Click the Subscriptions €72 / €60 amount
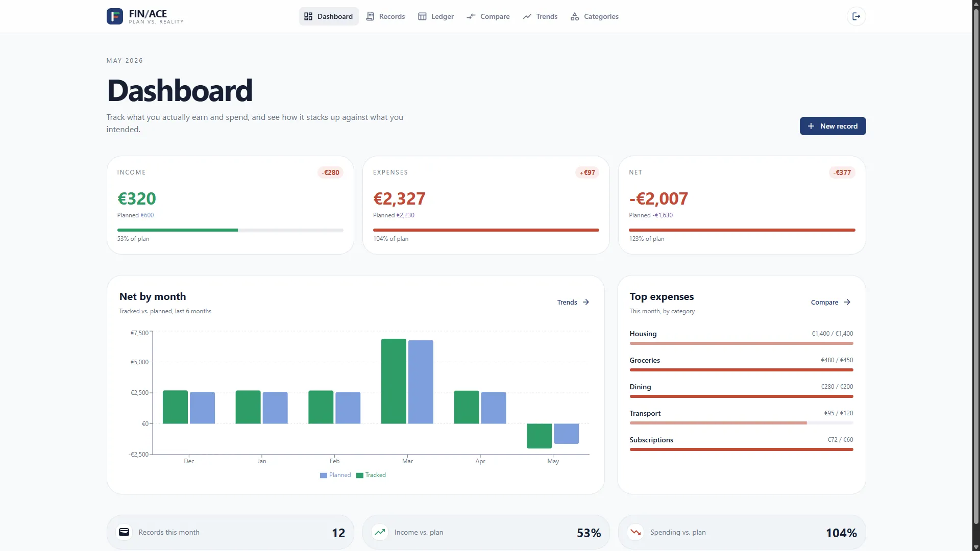The image size is (980, 551). 840,440
